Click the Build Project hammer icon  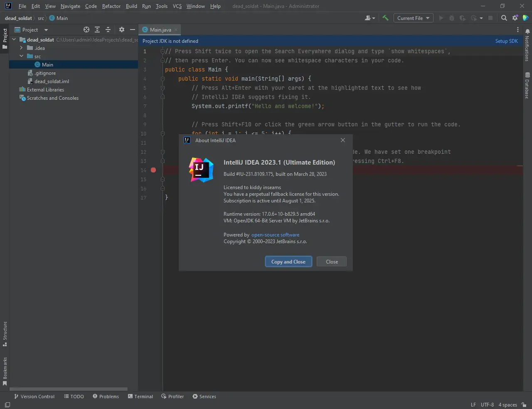click(x=385, y=18)
